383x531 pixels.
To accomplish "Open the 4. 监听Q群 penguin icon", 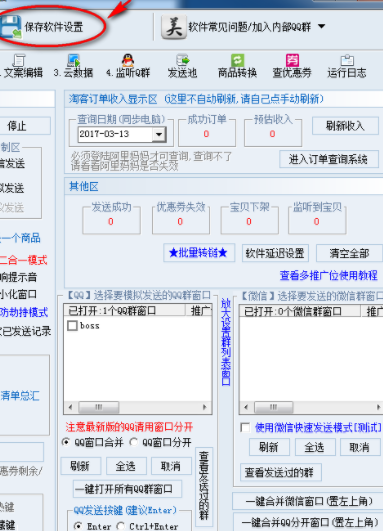I will (x=128, y=60).
